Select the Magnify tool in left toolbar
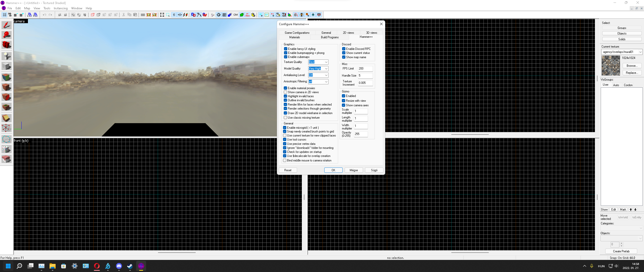Viewport: 644px width, 272px height. [6, 35]
